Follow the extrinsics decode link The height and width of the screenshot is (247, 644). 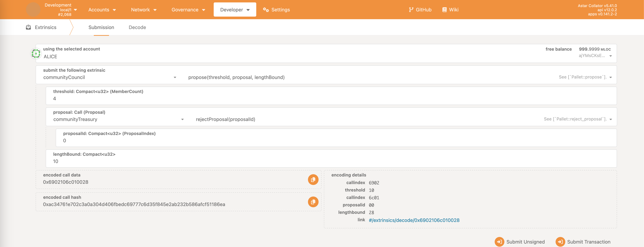coord(414,220)
